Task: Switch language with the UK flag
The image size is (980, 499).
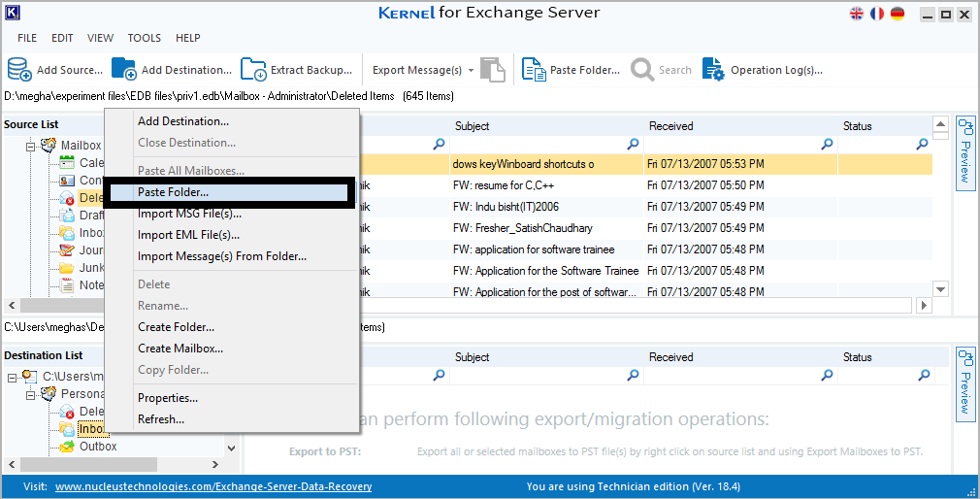Action: coord(857,14)
